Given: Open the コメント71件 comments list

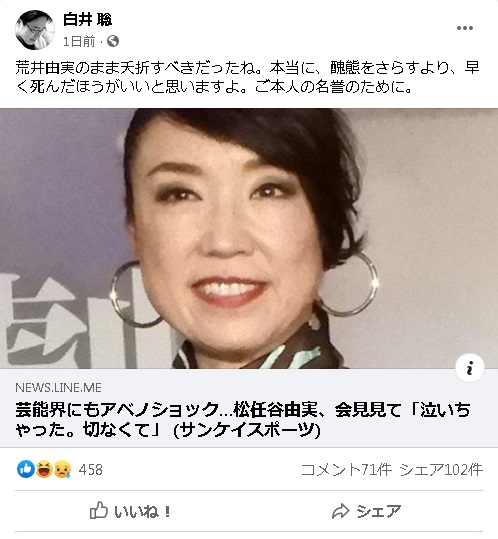Looking at the screenshot, I should 346,470.
